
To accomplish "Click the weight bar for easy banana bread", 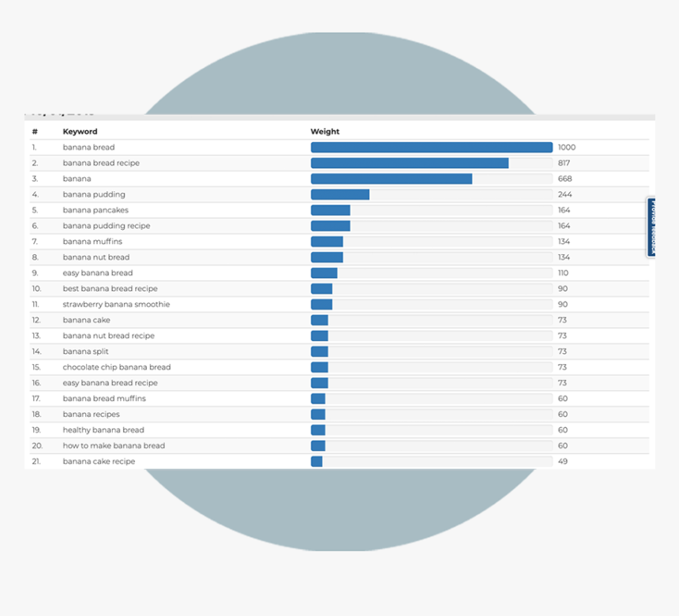I will (324, 273).
